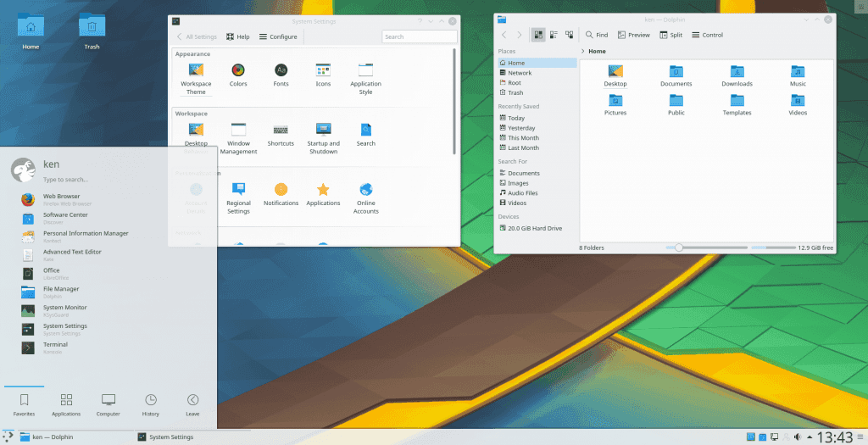The width and height of the screenshot is (868, 445).
Task: Open the Control menu in Dolphin
Action: [x=707, y=35]
